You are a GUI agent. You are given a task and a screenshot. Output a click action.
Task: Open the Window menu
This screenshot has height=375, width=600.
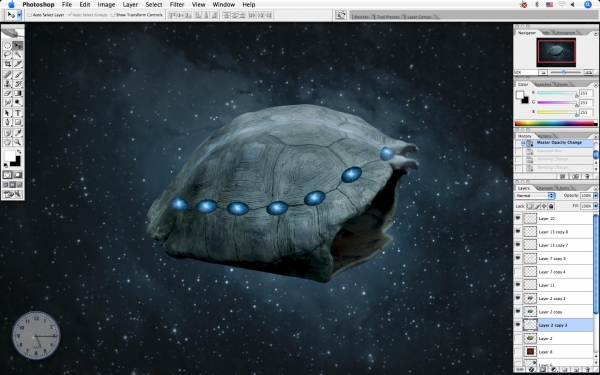[223, 5]
